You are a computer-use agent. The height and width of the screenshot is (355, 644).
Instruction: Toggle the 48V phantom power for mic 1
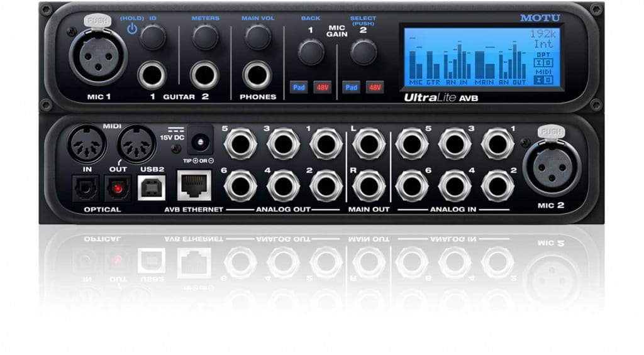tap(323, 87)
